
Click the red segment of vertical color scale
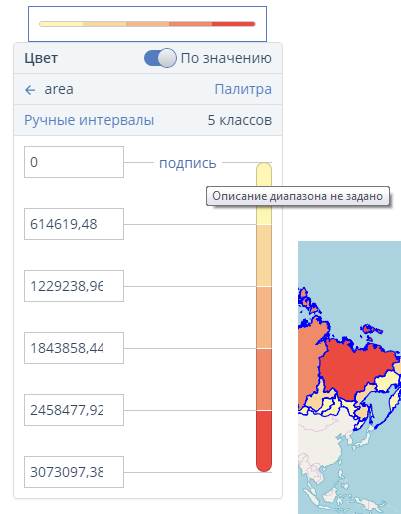pyautogui.click(x=264, y=441)
